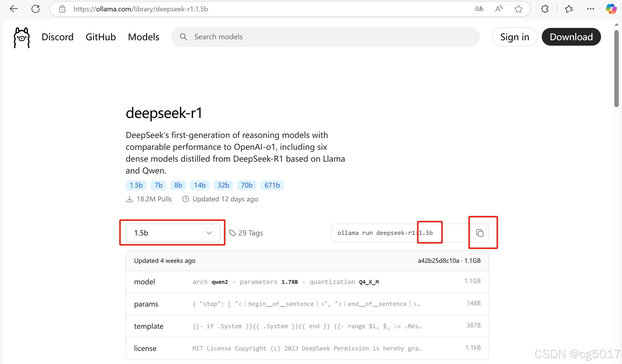Select the 32b size tag
Screen dimensions: 622x364
point(223,185)
